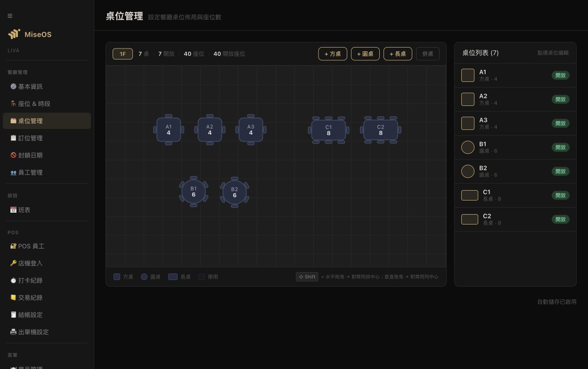
Task: Click the 長桌 legend swatch
Action: point(173,277)
